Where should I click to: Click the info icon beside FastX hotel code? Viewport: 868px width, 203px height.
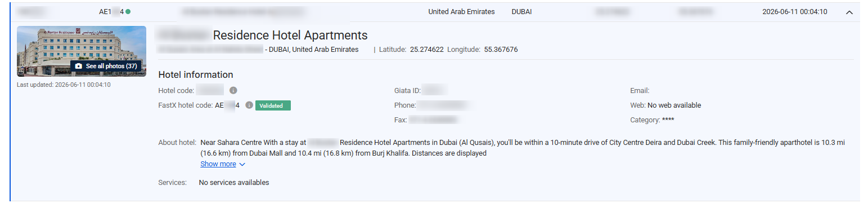point(249,105)
